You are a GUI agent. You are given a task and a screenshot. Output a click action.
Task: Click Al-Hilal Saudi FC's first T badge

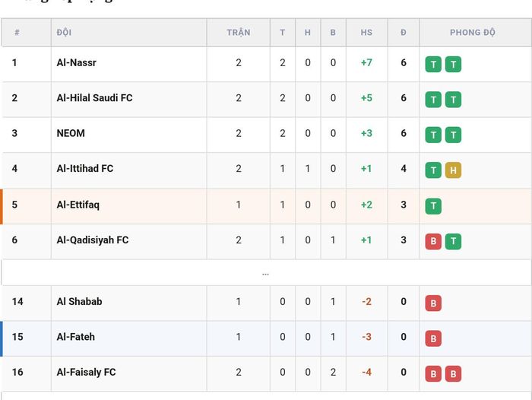click(x=433, y=100)
